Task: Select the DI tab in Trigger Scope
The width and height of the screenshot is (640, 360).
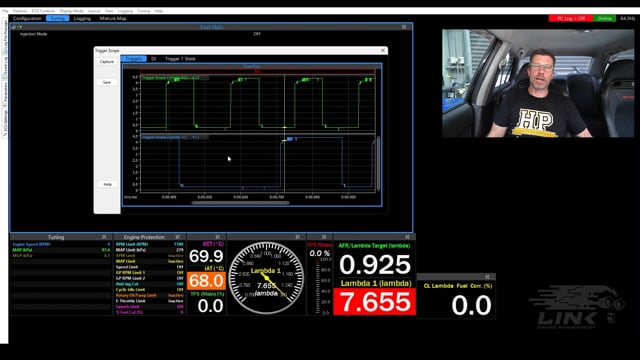Action: (x=153, y=59)
